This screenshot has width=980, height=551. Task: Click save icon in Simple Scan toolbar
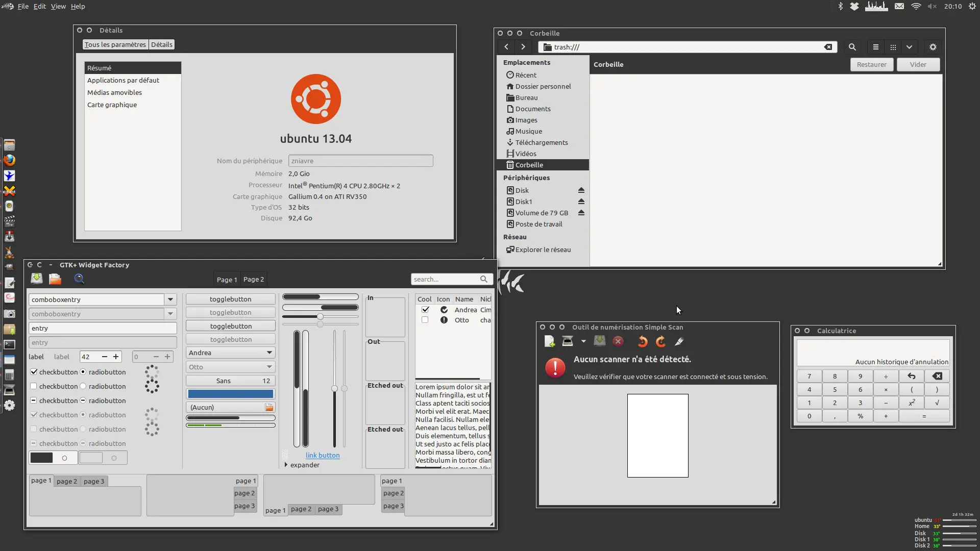coord(600,341)
